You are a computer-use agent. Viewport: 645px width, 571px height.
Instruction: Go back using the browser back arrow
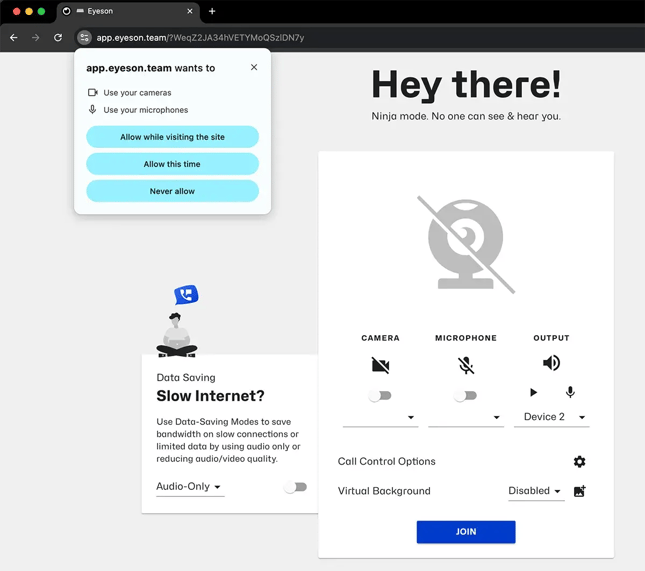pos(14,37)
